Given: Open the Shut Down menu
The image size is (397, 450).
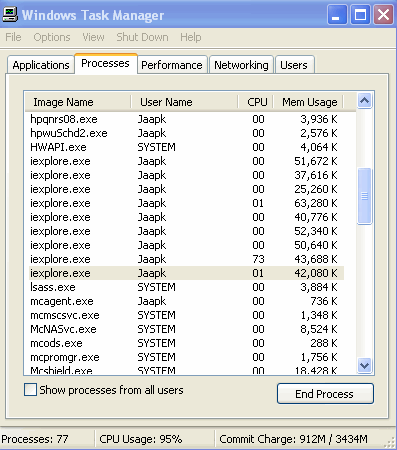Looking at the screenshot, I should coord(142,37).
